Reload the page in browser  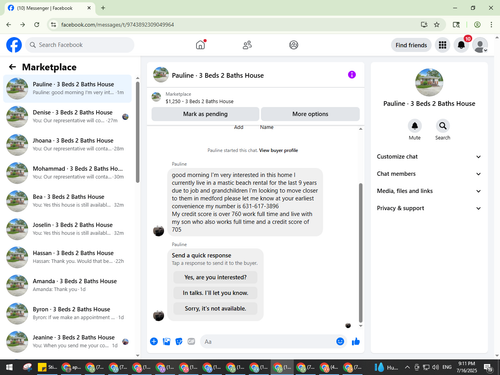click(x=37, y=24)
